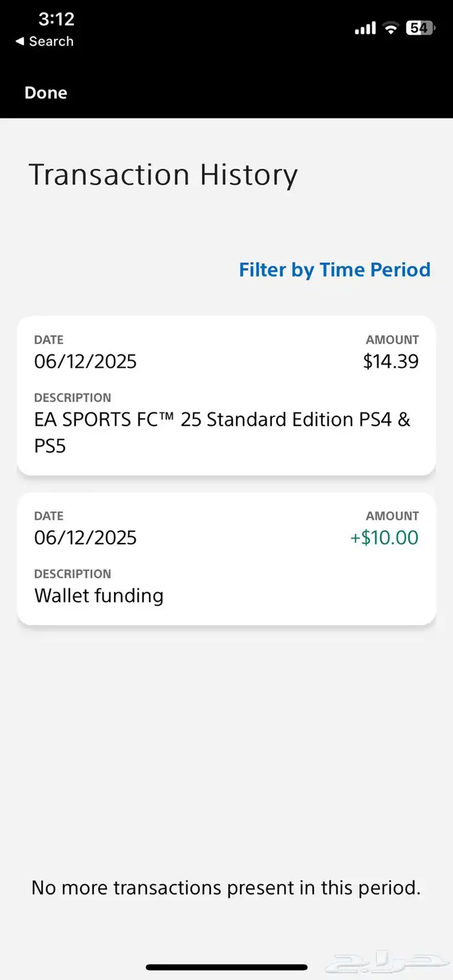Tap the No more transactions message
453x980 pixels.
226,888
